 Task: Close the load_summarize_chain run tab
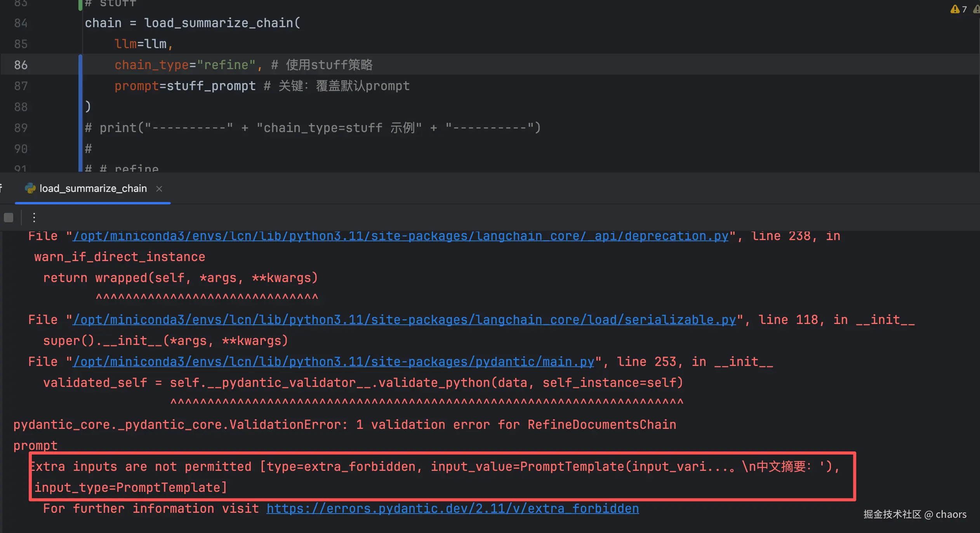point(159,189)
